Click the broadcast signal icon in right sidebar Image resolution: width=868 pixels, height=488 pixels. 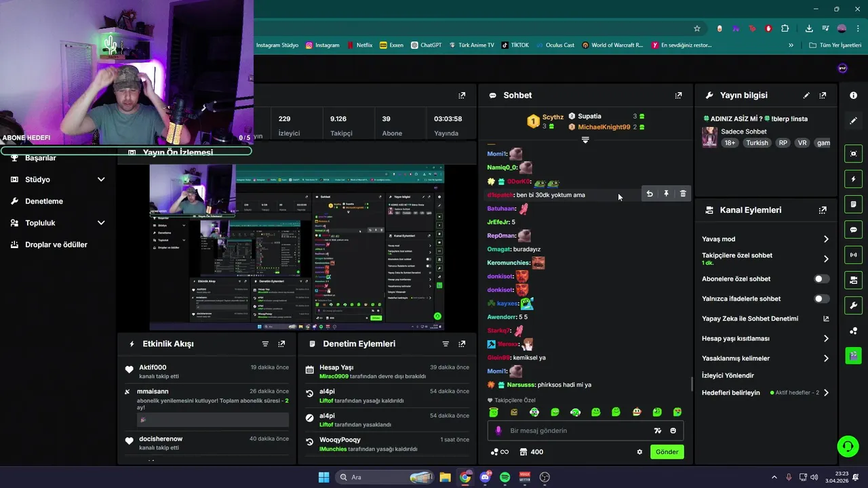click(x=853, y=255)
